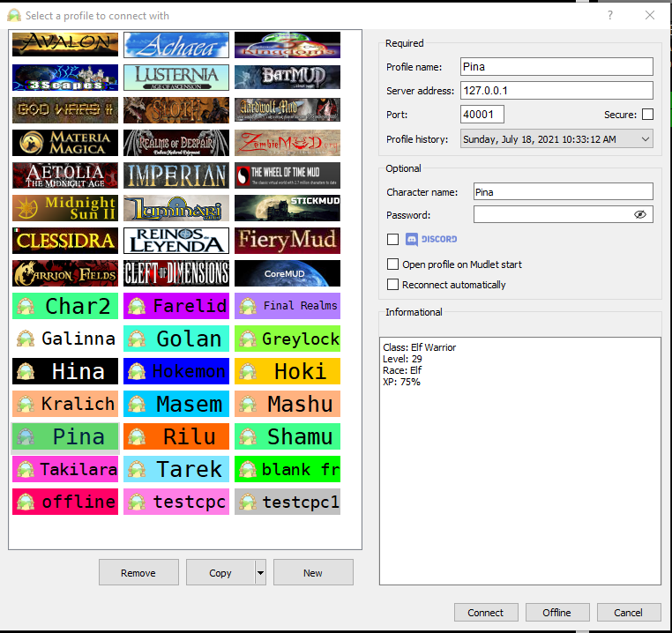672x633 pixels.
Task: Choose the God Wars II profile
Action: point(65,110)
